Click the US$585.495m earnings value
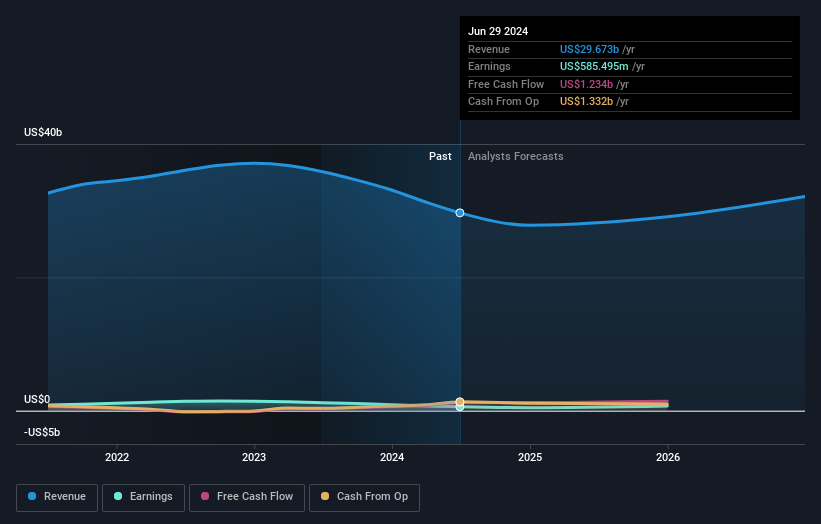 [x=594, y=66]
